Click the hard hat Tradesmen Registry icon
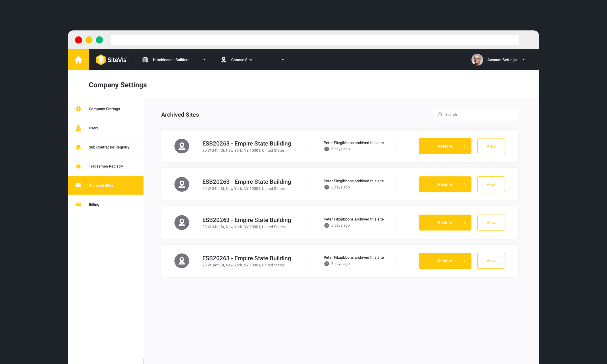This screenshot has height=364, width=607. [78, 166]
